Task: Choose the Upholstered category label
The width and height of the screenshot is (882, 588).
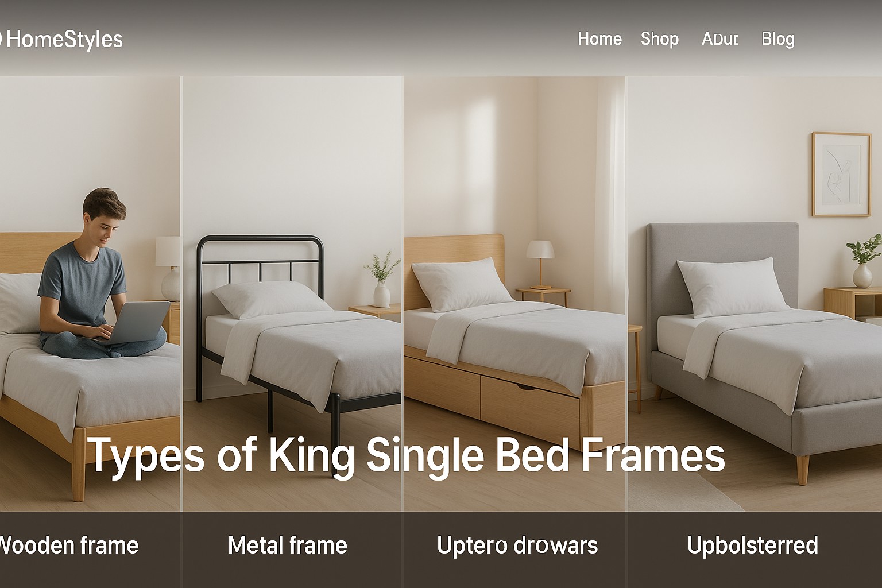Action: [x=753, y=545]
